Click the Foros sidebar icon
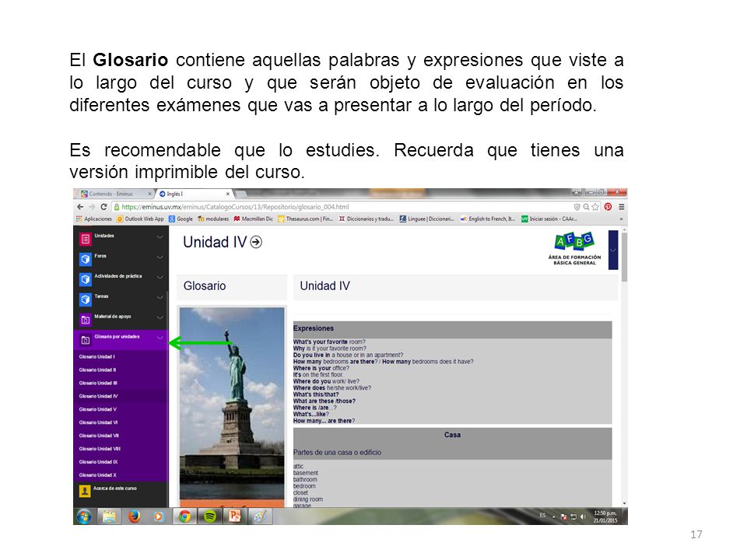747x560 pixels. click(x=86, y=259)
